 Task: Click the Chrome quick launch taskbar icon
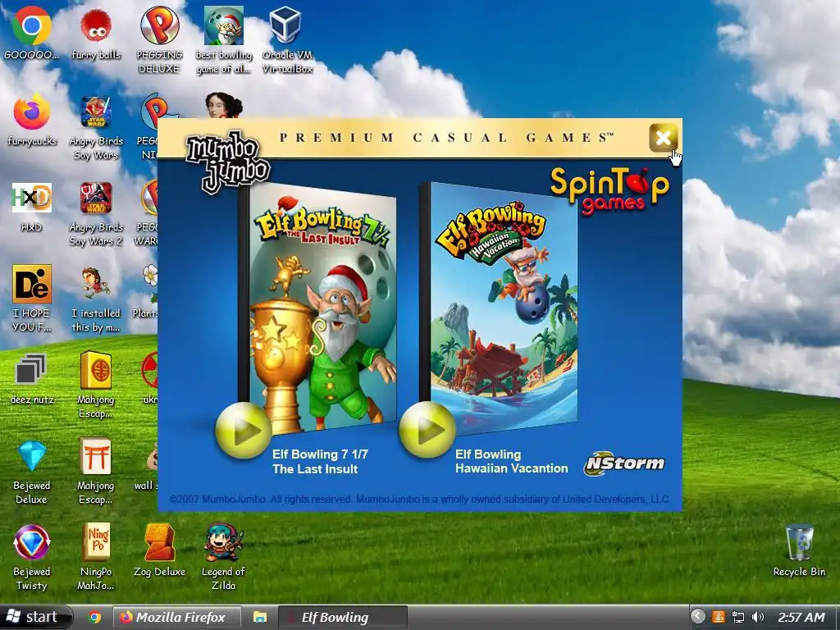[95, 617]
